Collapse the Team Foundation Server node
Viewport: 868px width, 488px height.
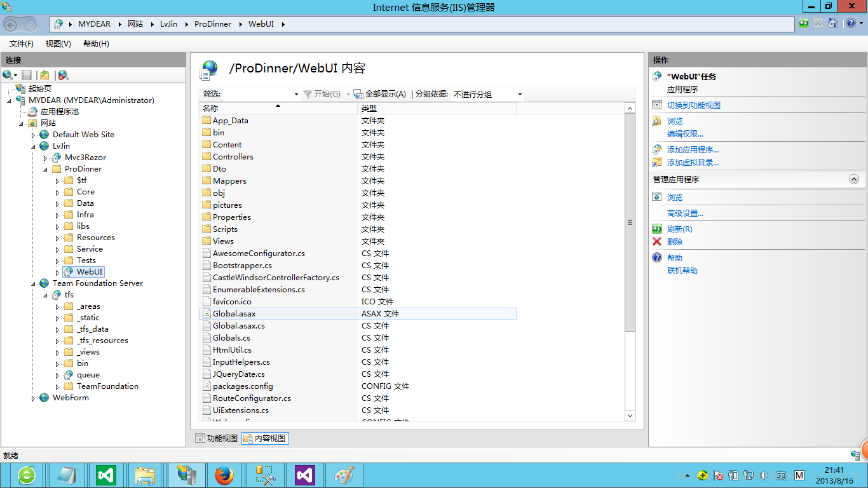tap(34, 284)
